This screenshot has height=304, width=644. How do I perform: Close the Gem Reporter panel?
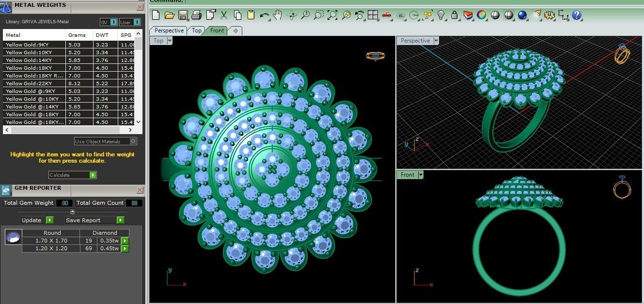[x=140, y=190]
